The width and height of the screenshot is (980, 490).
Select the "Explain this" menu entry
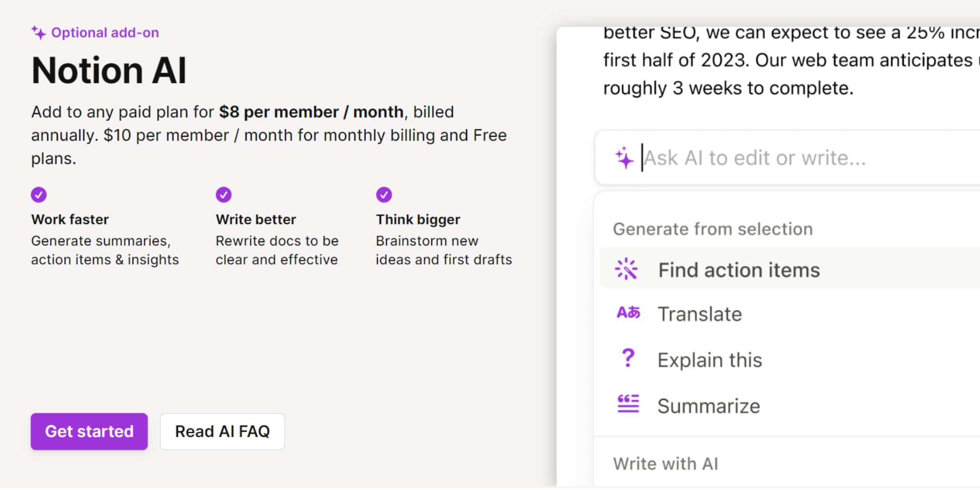tap(709, 359)
